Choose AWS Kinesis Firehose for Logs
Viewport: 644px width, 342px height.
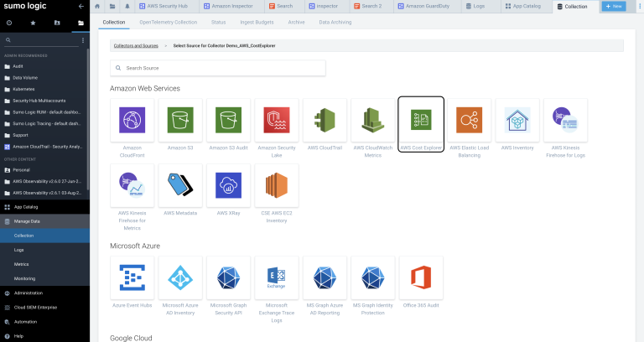[x=565, y=120]
